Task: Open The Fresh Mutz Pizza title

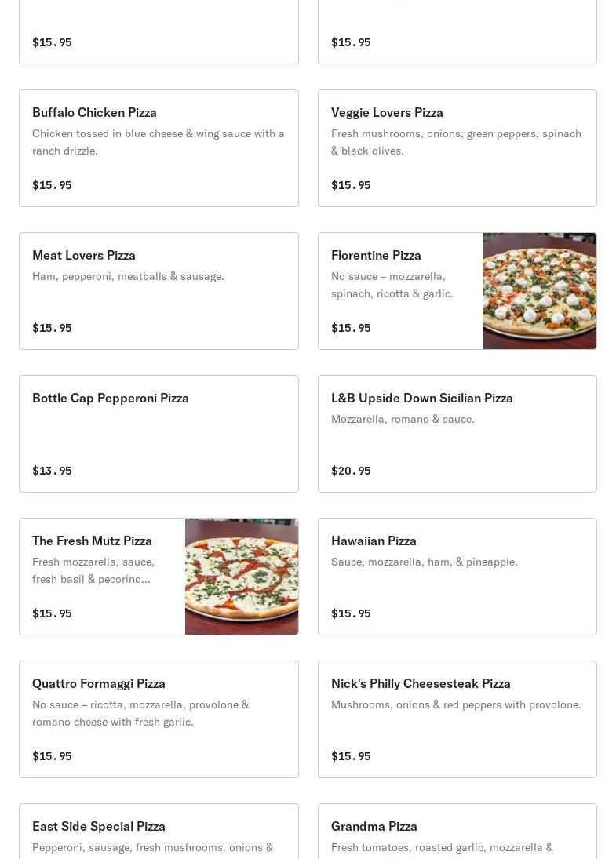Action: click(92, 541)
